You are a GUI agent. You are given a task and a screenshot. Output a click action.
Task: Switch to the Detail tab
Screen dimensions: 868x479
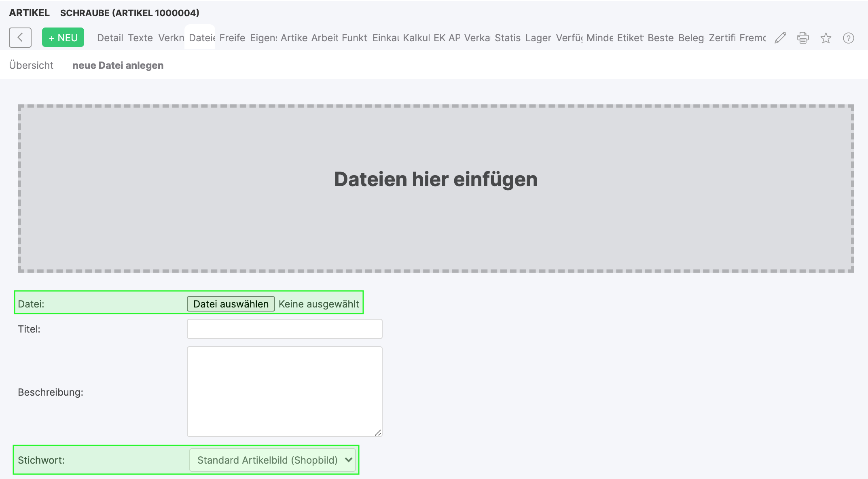point(110,38)
